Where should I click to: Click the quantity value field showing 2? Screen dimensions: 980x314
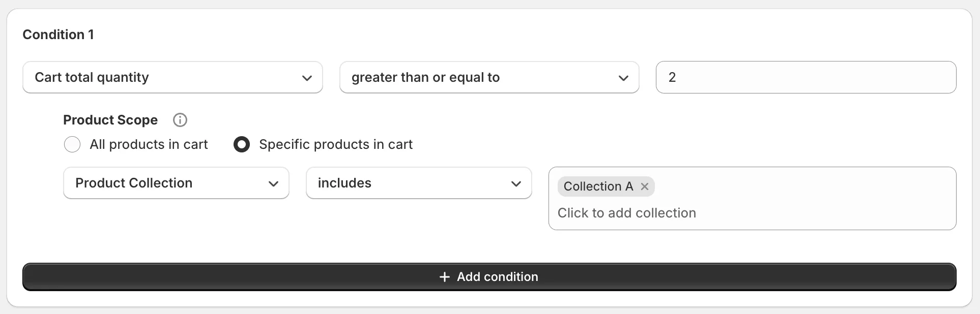pos(805,77)
